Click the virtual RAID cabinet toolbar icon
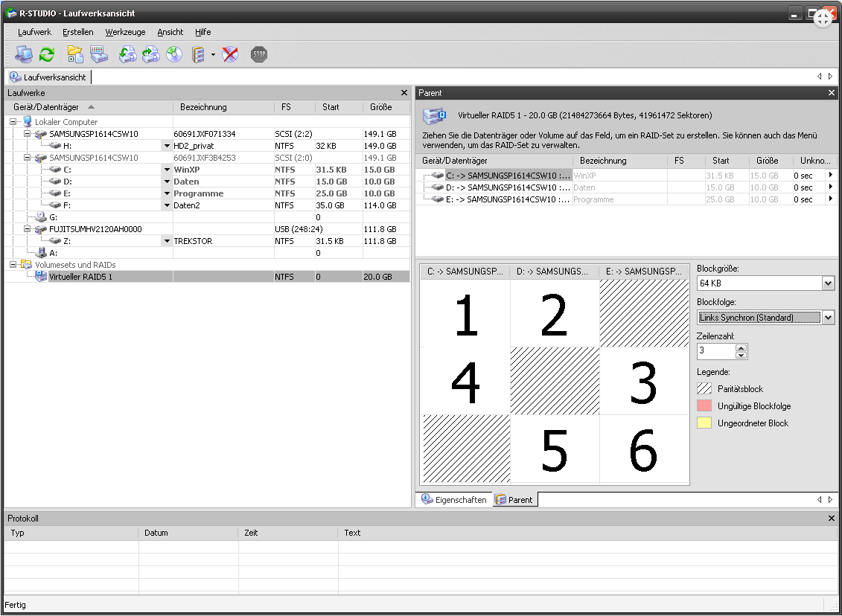 [198, 54]
